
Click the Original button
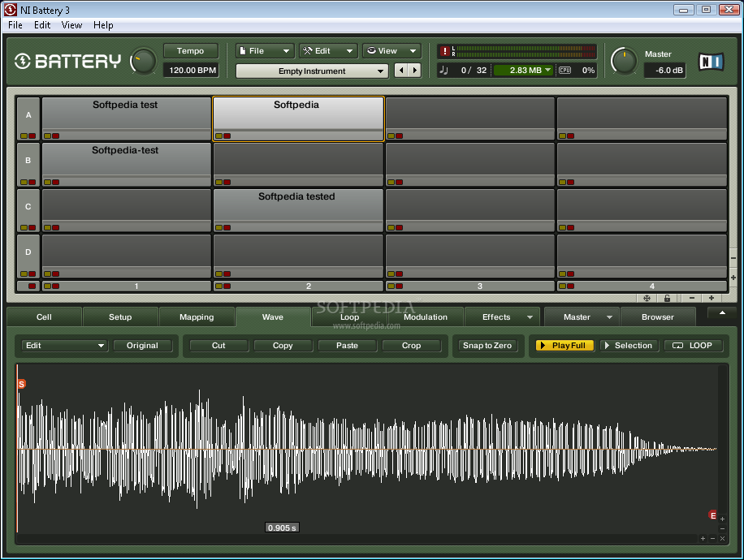pyautogui.click(x=142, y=346)
